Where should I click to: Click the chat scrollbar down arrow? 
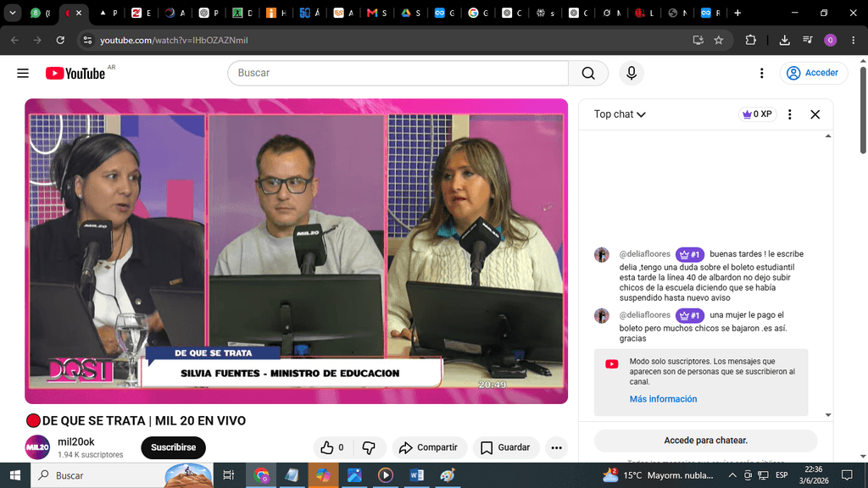point(828,415)
